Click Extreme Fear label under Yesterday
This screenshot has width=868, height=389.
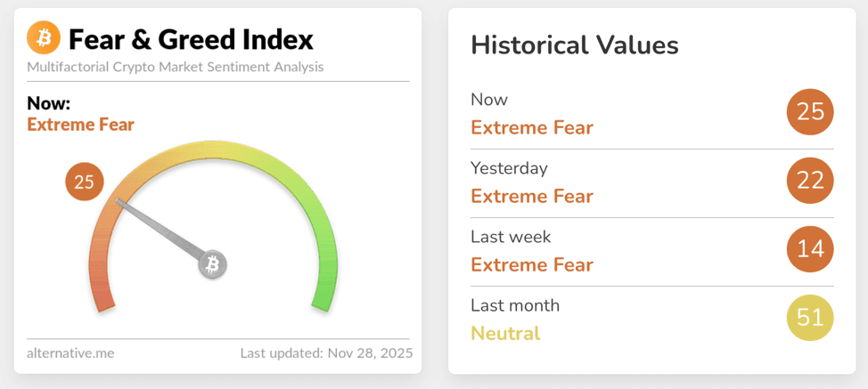(x=532, y=196)
